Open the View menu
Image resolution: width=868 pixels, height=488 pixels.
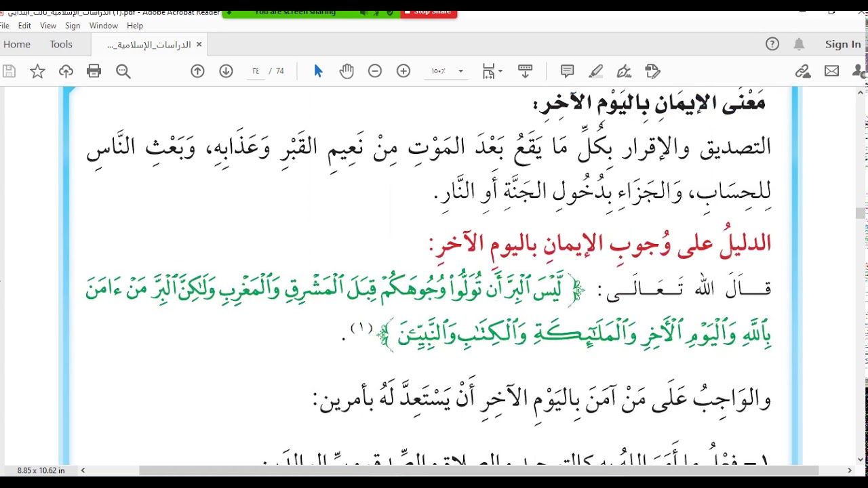click(x=48, y=26)
